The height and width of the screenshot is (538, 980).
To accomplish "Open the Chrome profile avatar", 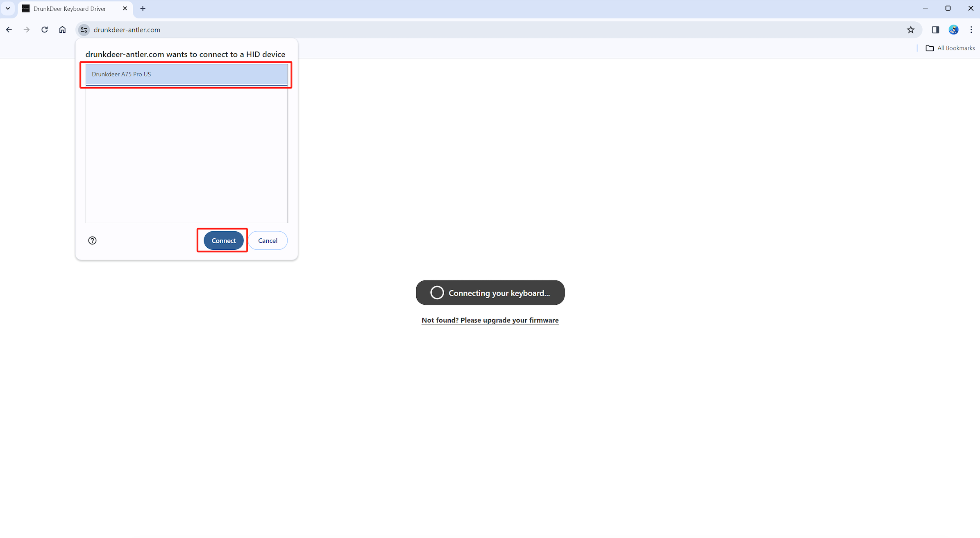I will 953,29.
